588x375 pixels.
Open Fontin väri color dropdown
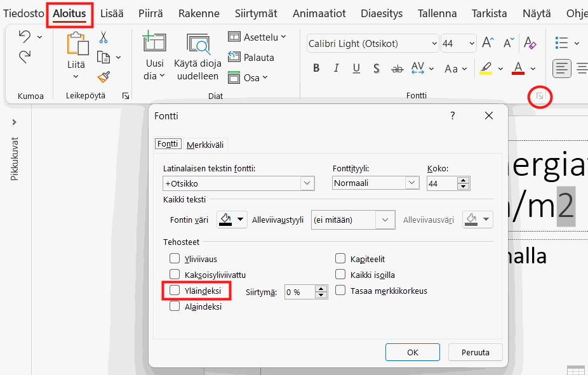pos(241,220)
